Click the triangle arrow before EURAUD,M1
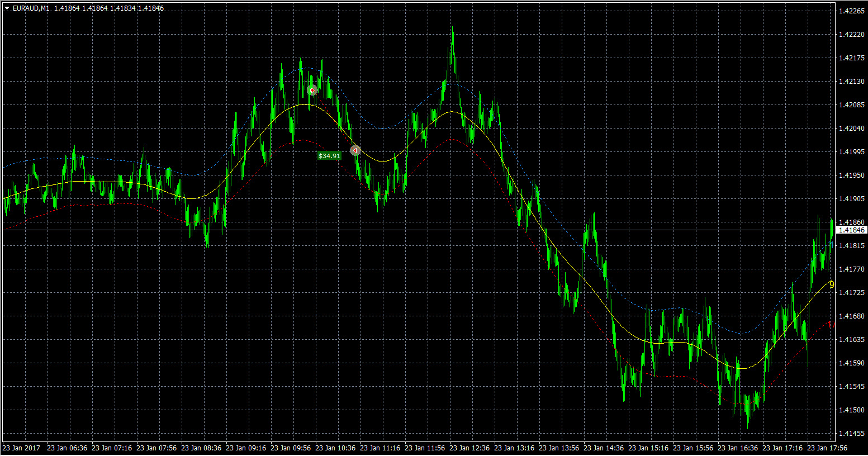Viewport: 868px width, 456px height. coord(7,8)
